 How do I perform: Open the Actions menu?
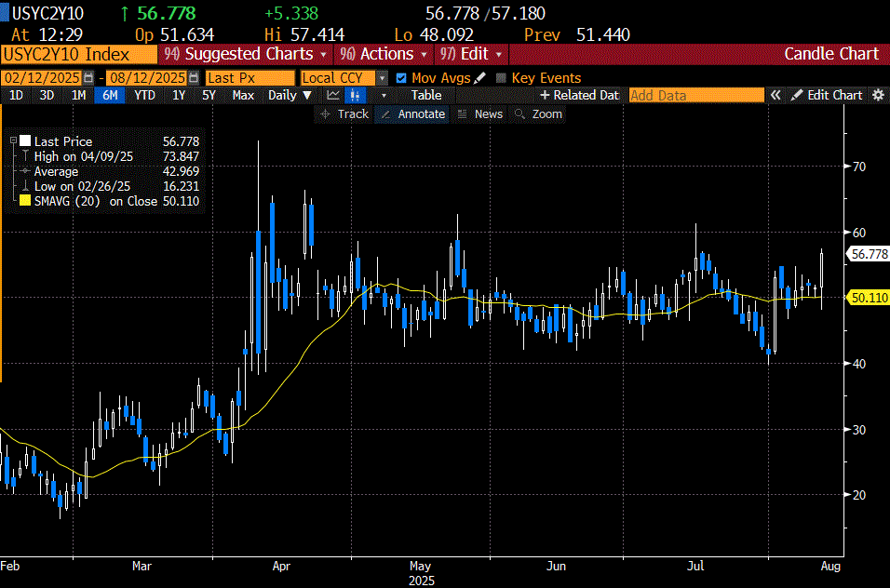point(384,54)
